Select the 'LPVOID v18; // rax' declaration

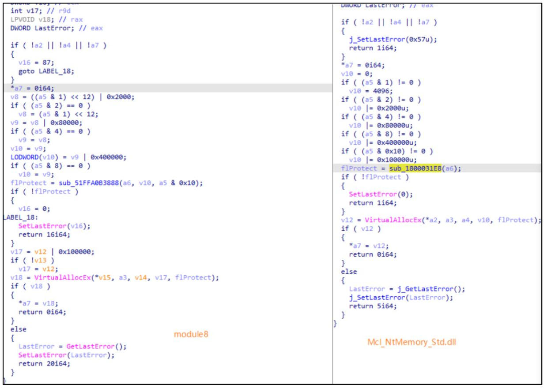pos(46,20)
